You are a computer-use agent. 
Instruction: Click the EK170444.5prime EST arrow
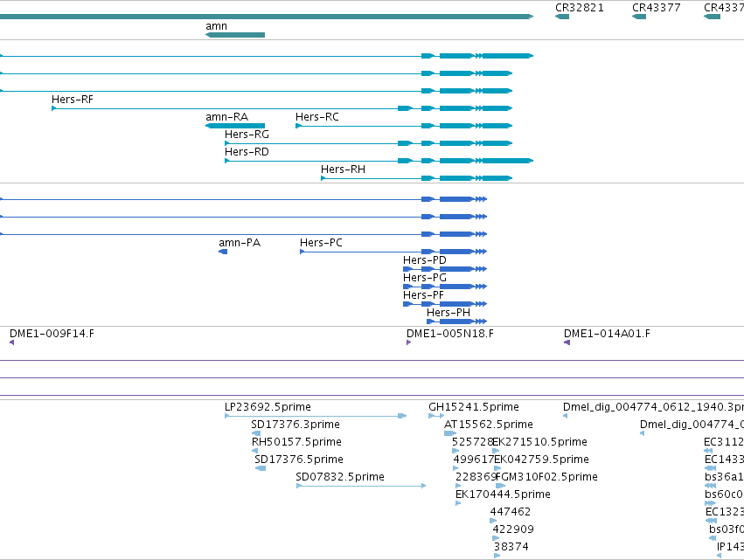458,503
